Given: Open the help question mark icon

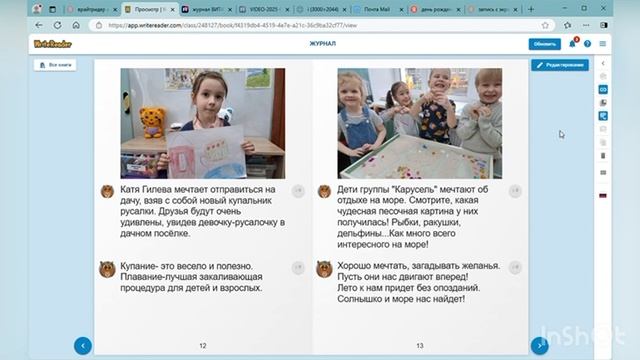Looking at the screenshot, I should tap(587, 44).
